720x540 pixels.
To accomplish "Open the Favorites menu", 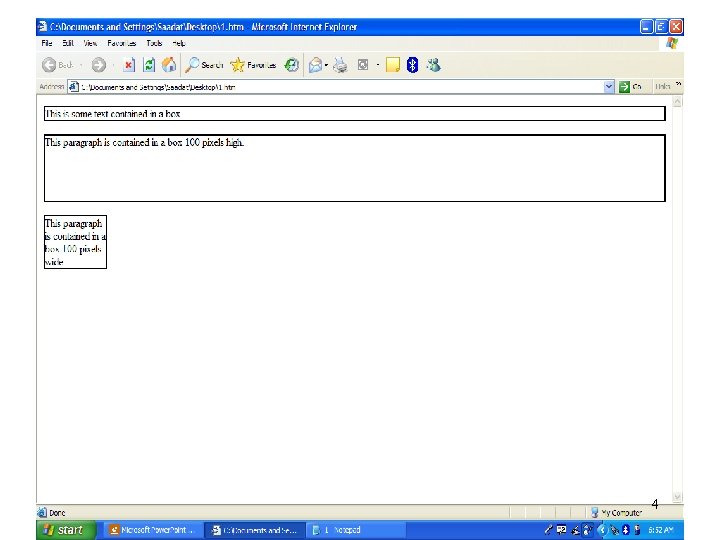I will [x=122, y=43].
